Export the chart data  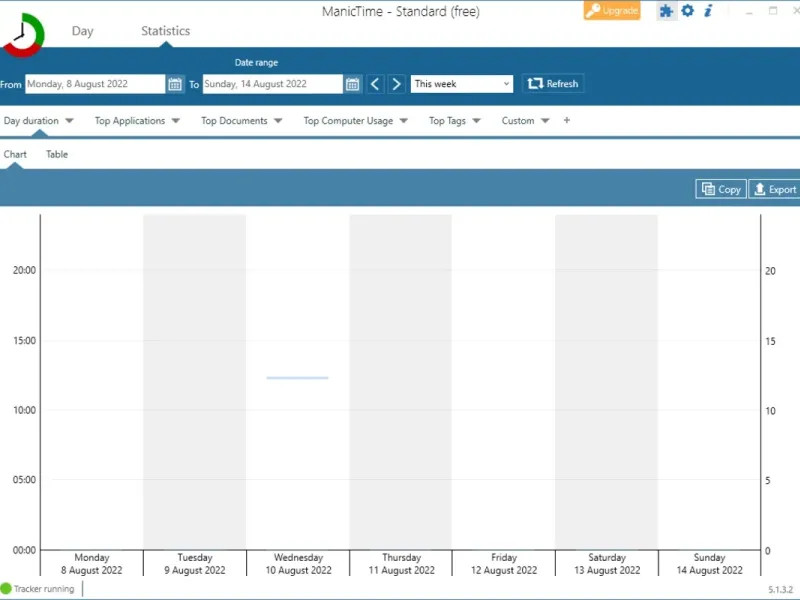(x=775, y=189)
